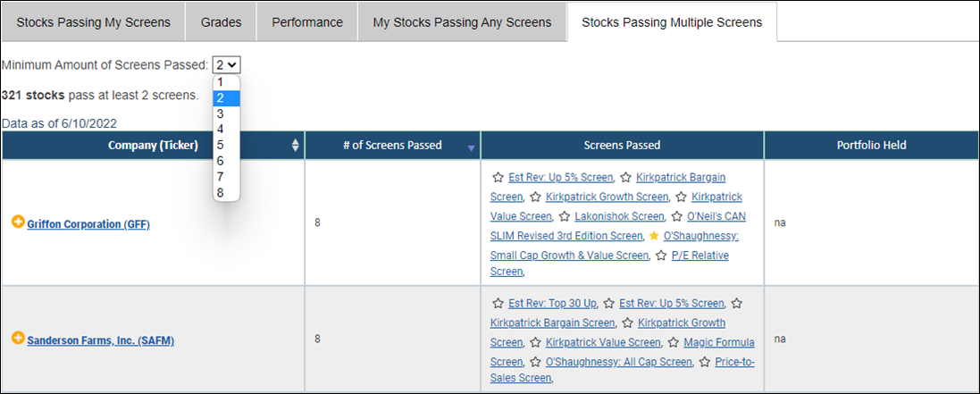The image size is (980, 394).
Task: Star the Price-to-Sales Screen
Action: (x=706, y=362)
